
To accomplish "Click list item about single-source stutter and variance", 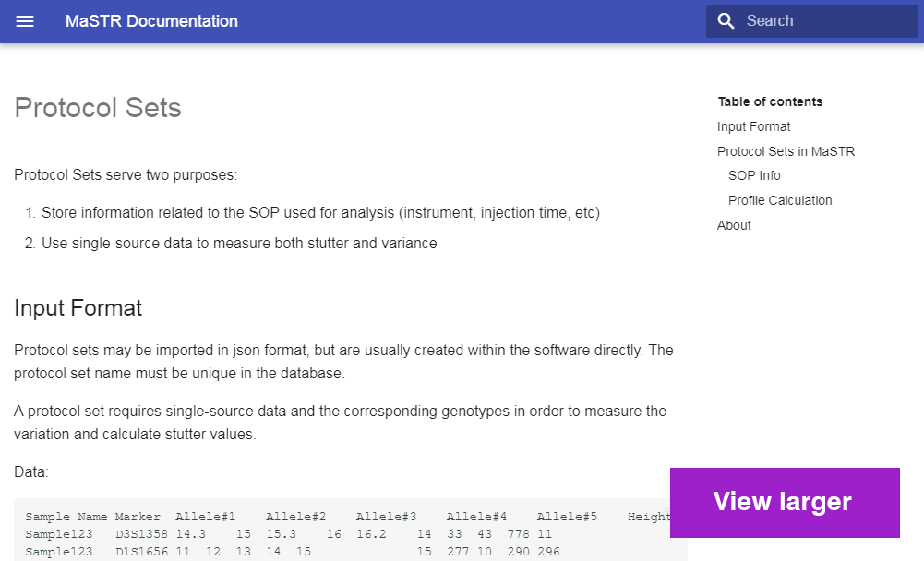I will [239, 244].
